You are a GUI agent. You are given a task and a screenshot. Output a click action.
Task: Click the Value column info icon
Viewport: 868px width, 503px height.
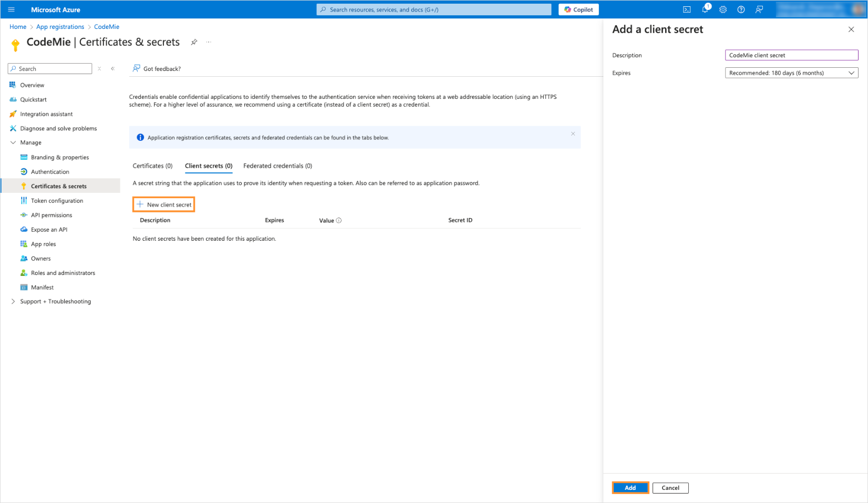[339, 220]
